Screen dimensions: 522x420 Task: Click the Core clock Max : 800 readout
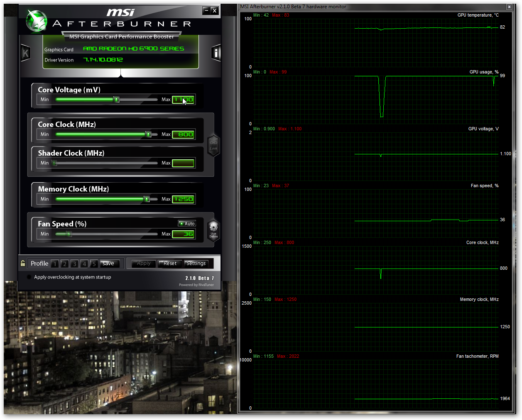(x=284, y=242)
